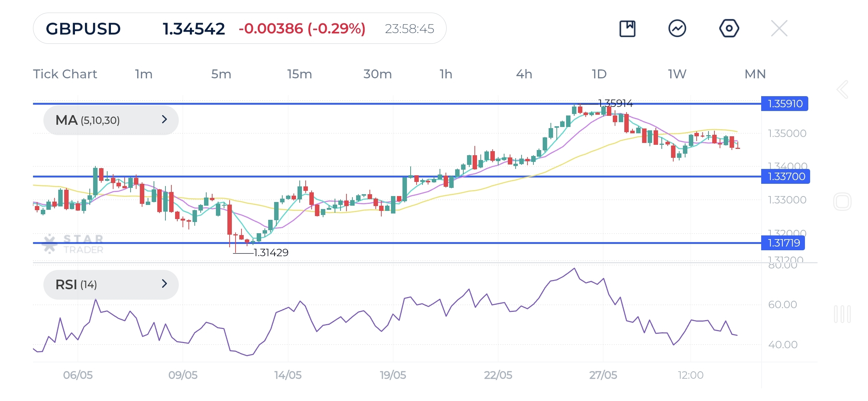Select the 1.31719 support line label
The image size is (868, 401).
click(x=783, y=243)
